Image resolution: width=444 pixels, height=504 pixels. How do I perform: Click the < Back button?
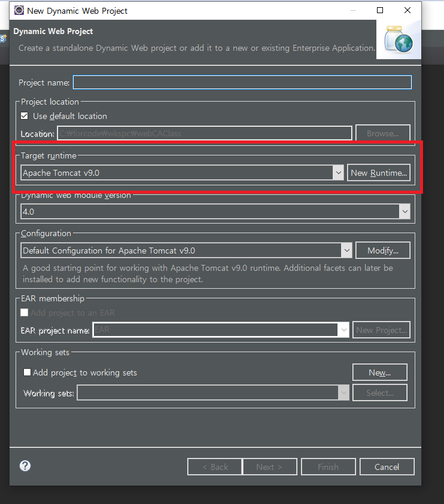tap(215, 467)
